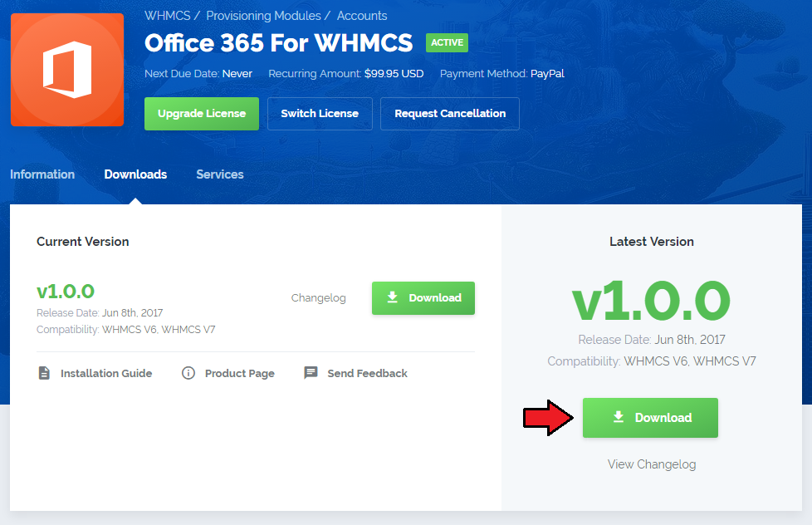
Task: Click the Latest Version release date line
Action: click(x=652, y=340)
